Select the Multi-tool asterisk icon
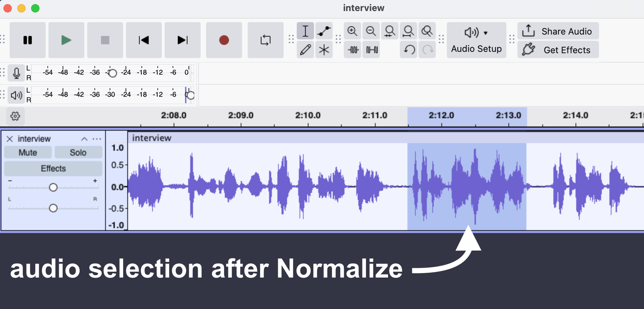 point(324,50)
